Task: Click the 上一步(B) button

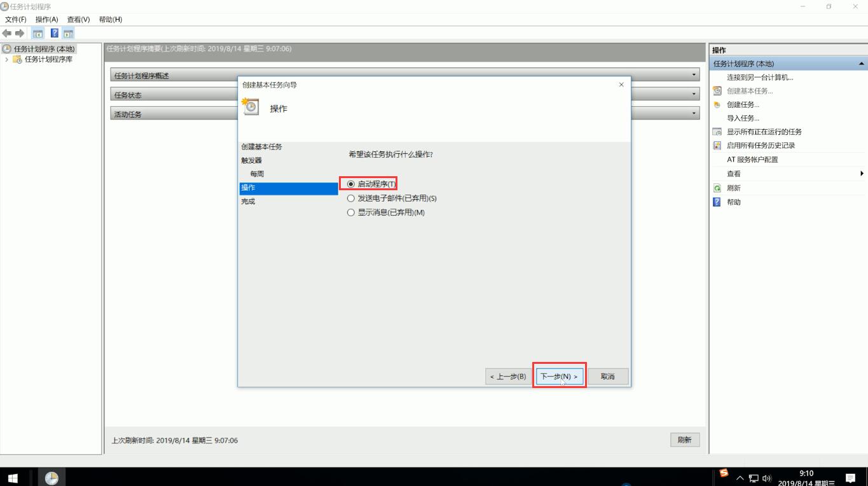Action: click(507, 377)
